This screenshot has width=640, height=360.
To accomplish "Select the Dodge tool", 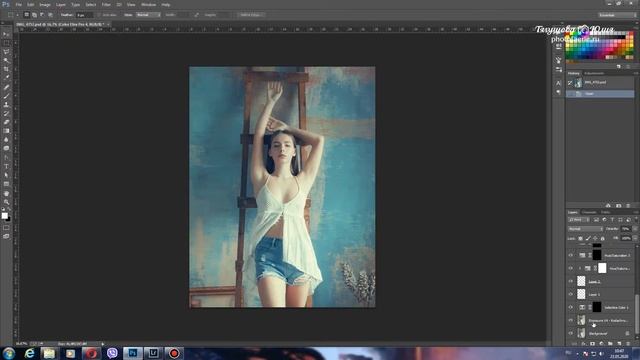I will click(x=6, y=149).
